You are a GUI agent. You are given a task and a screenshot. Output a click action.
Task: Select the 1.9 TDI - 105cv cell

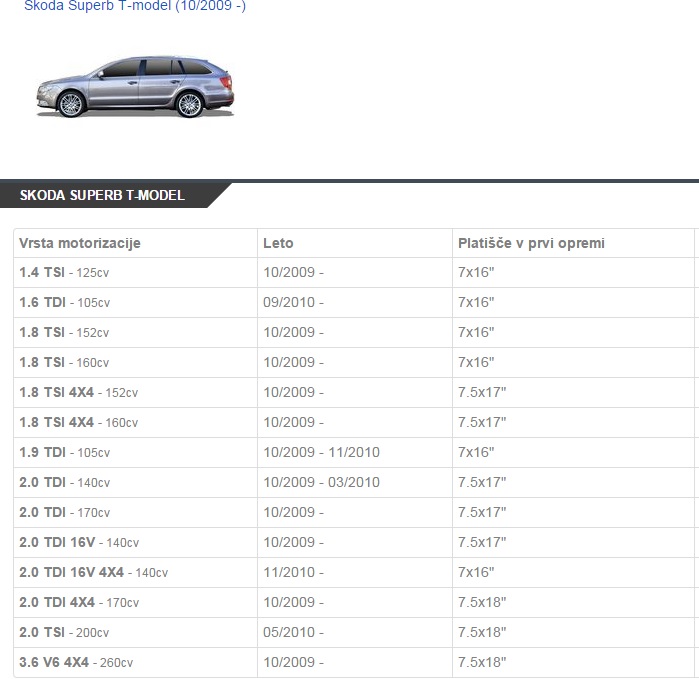[136, 453]
